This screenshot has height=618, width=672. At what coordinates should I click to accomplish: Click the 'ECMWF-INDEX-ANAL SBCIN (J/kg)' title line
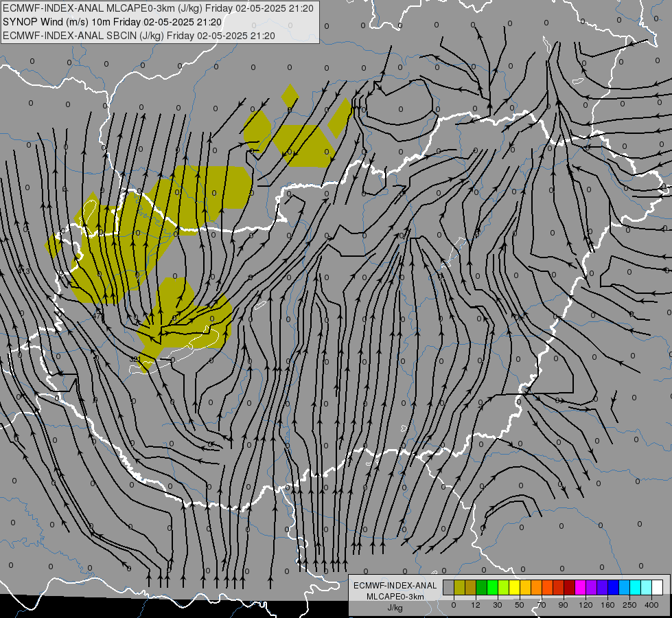139,36
